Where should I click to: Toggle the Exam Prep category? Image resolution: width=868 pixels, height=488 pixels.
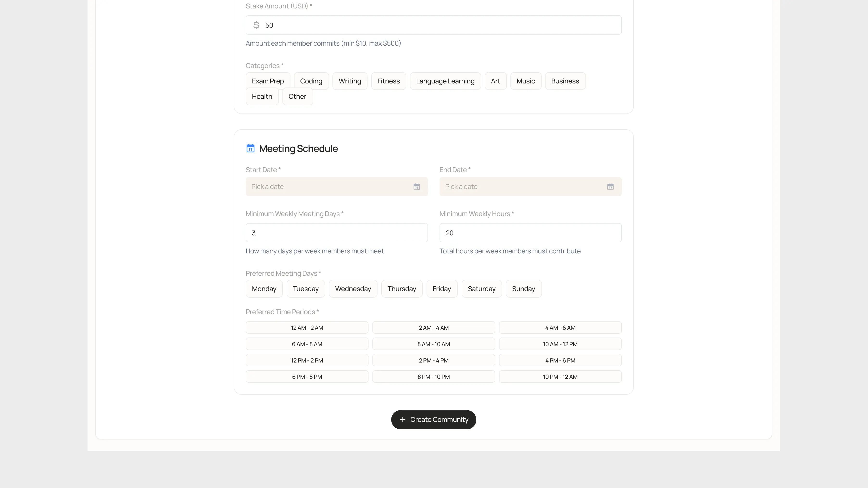pyautogui.click(x=268, y=81)
